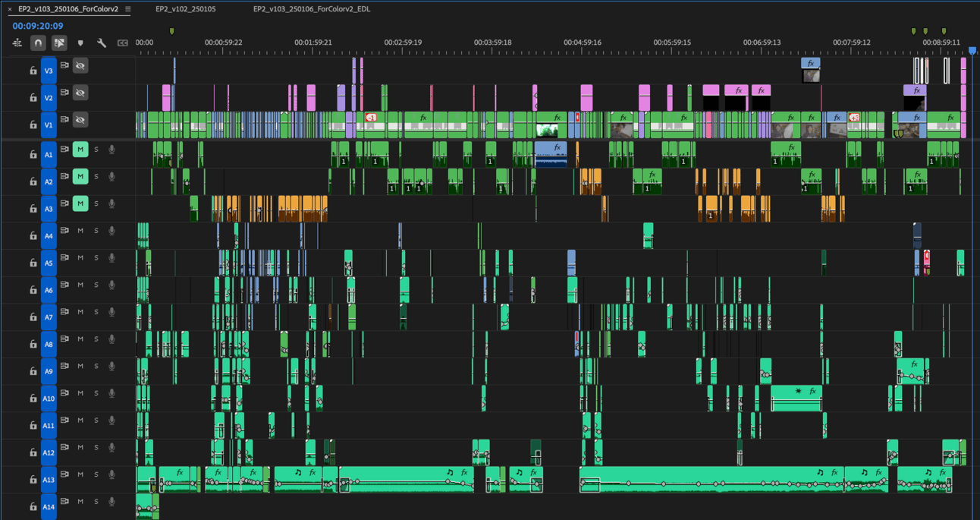Click ruler at 00:02:59:19 timecode
This screenshot has width=980, height=520.
click(x=403, y=43)
